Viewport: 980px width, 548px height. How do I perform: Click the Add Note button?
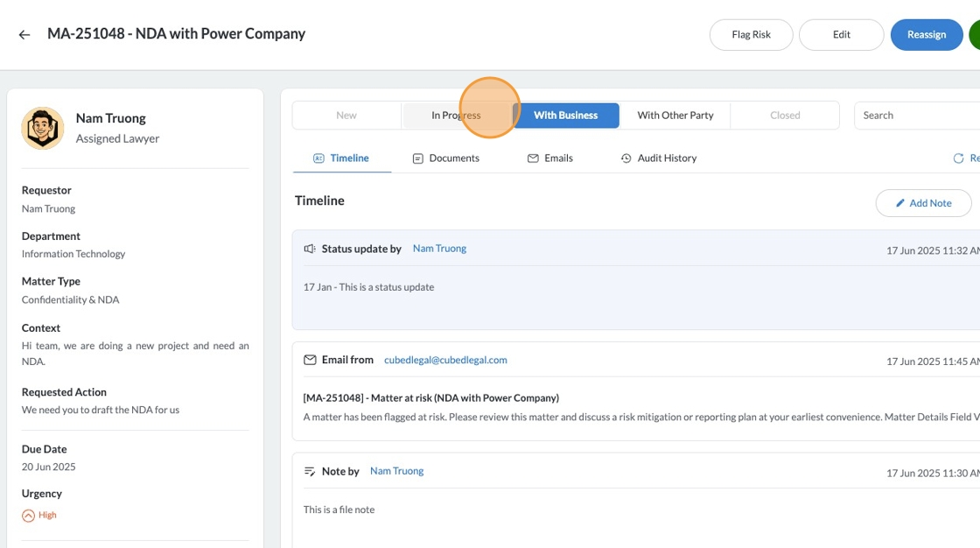coord(923,203)
